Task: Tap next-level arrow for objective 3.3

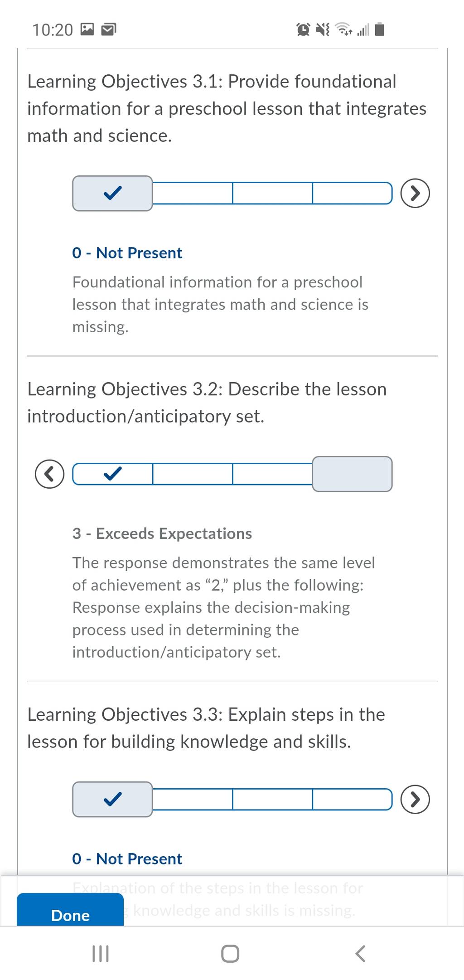Action: [415, 799]
